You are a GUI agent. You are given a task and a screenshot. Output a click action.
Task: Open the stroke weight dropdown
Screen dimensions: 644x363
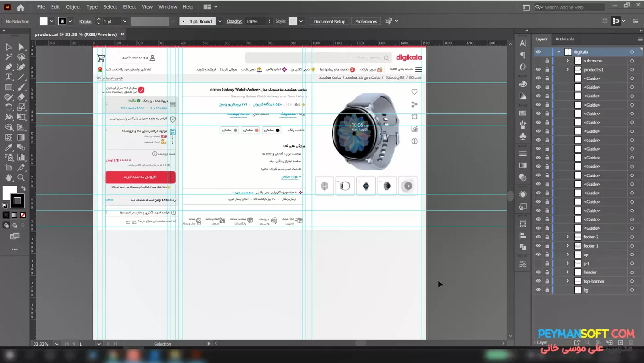pyautogui.click(x=124, y=22)
